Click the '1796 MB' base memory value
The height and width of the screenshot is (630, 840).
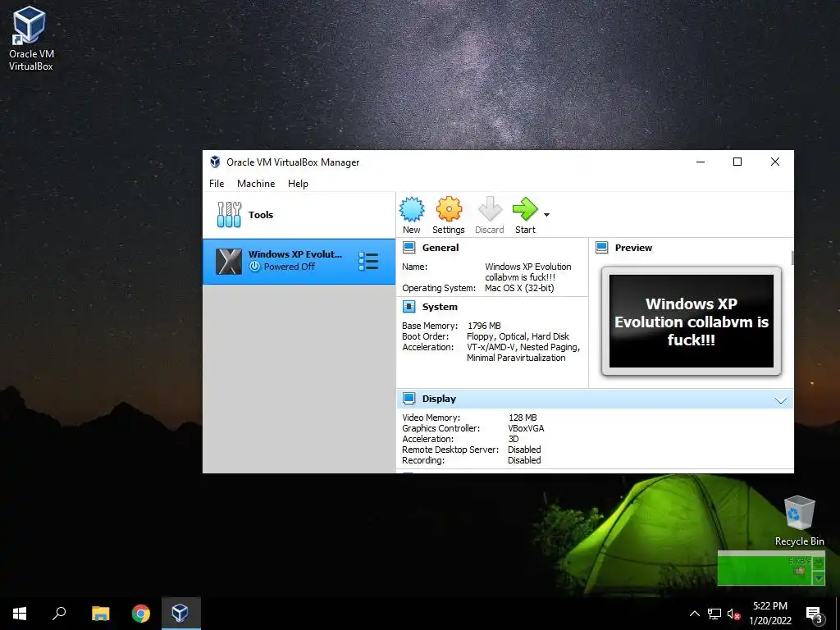click(484, 326)
